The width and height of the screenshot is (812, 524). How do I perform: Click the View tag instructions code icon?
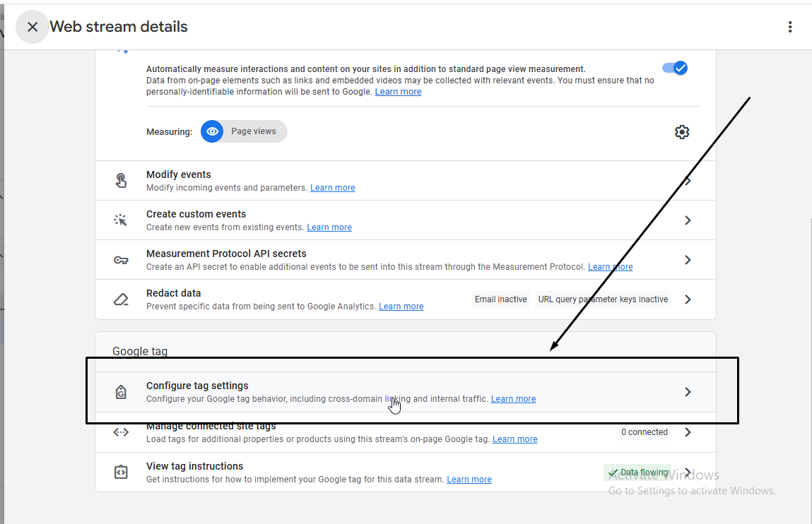[121, 472]
